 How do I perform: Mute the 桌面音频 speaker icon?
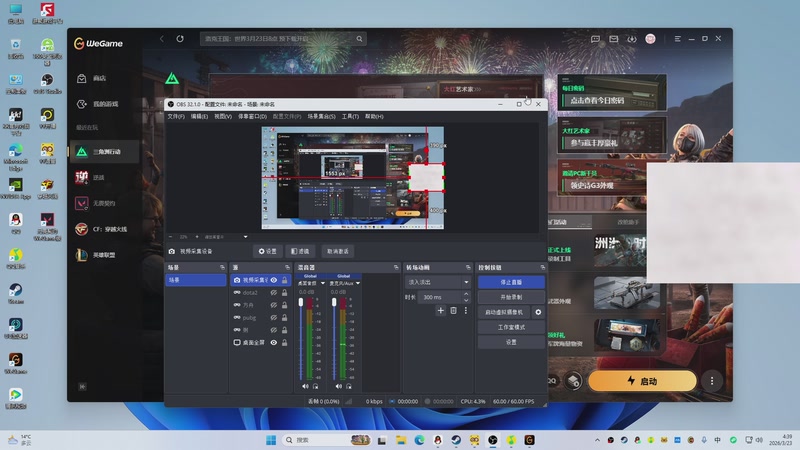305,386
